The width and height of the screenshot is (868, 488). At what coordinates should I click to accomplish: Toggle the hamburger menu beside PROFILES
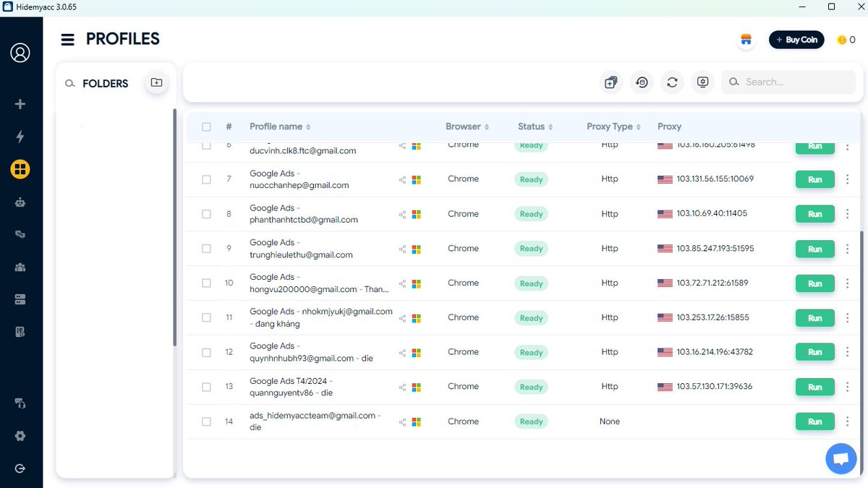pos(67,40)
